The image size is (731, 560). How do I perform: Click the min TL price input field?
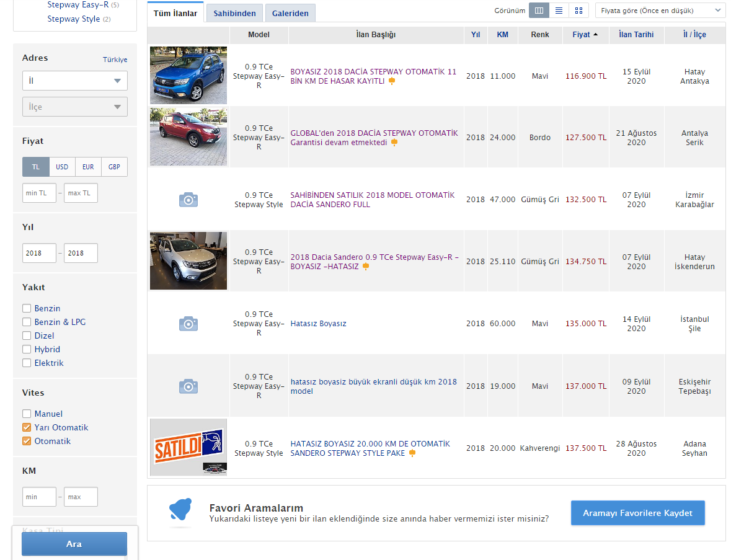coord(39,193)
